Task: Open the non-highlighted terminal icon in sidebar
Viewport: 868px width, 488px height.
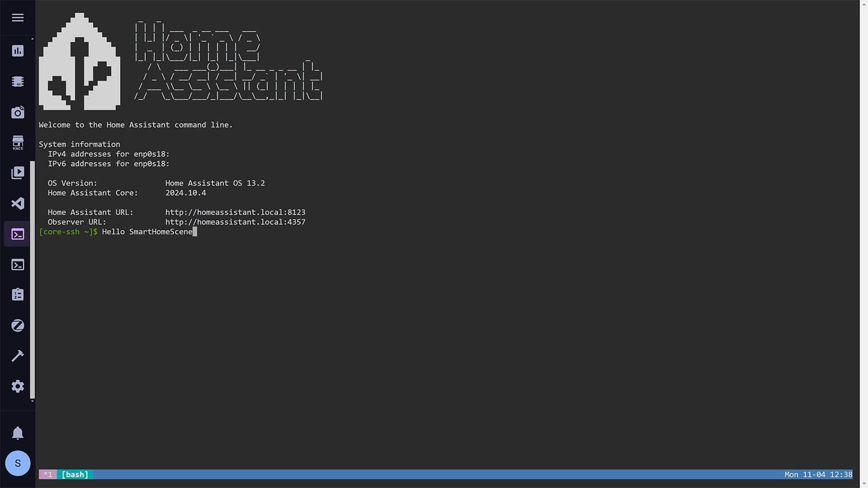Action: pyautogui.click(x=18, y=265)
